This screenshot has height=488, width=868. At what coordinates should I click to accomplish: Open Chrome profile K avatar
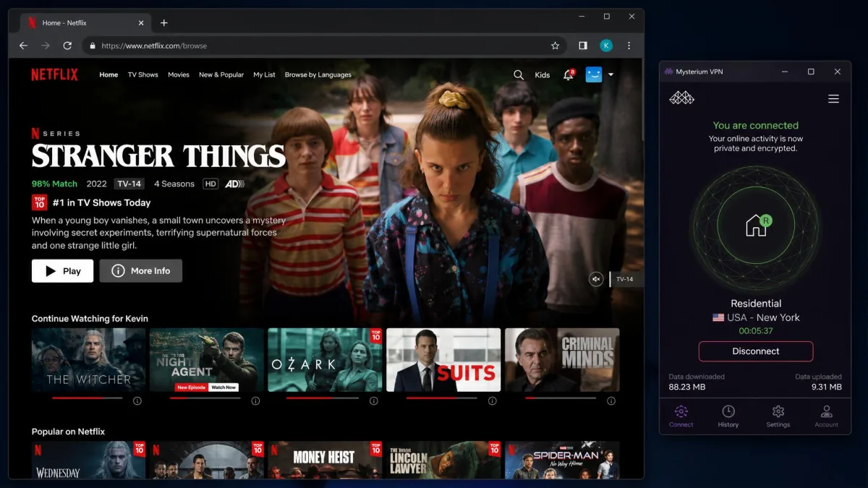(x=606, y=46)
